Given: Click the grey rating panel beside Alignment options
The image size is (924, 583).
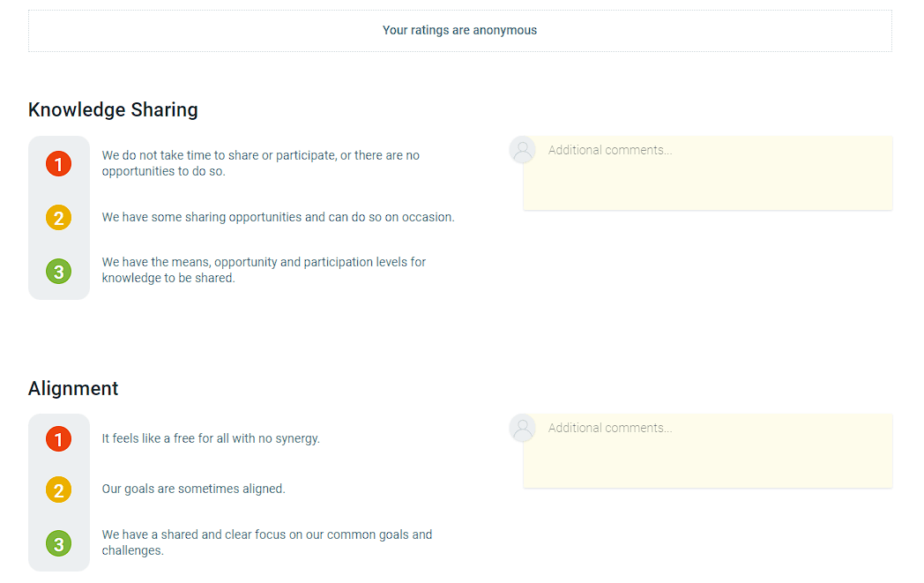Looking at the screenshot, I should 59,492.
